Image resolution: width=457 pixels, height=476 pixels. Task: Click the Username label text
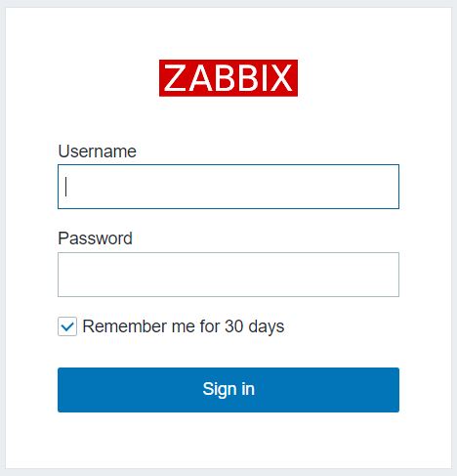pos(97,151)
